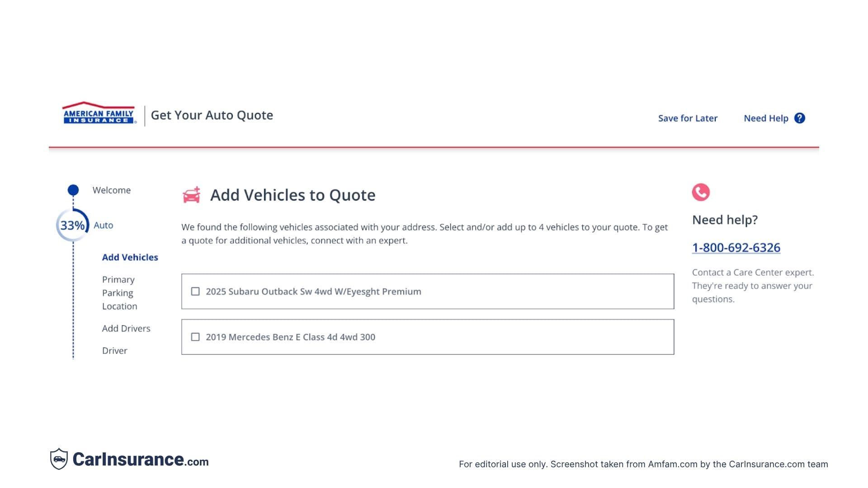
Task: Select the Primary Parking Location step
Action: pyautogui.click(x=119, y=293)
